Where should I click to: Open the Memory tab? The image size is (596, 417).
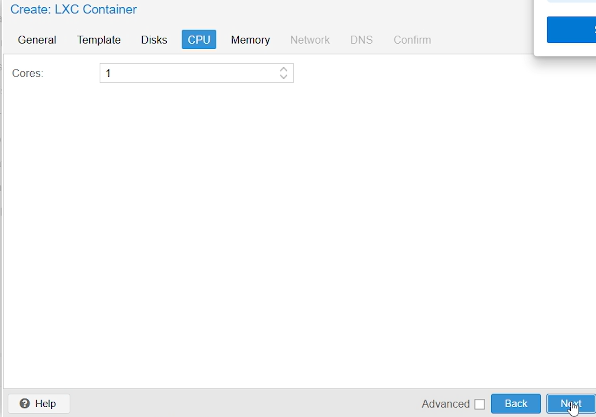250,40
